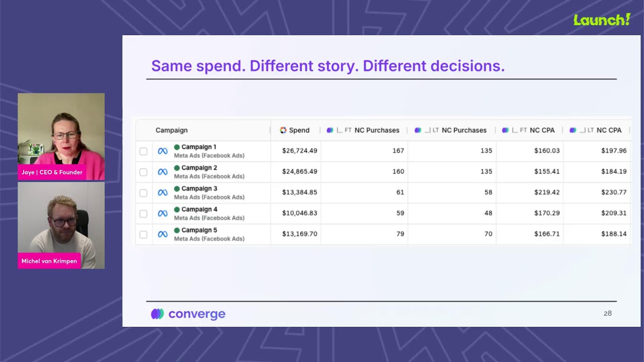Click the $184.19 LT NC CPA value

pos(614,171)
